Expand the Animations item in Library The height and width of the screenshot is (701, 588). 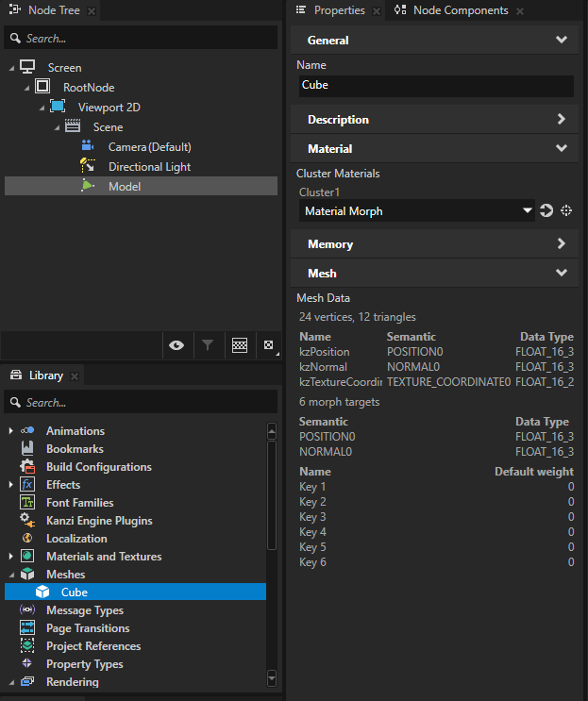(x=11, y=431)
